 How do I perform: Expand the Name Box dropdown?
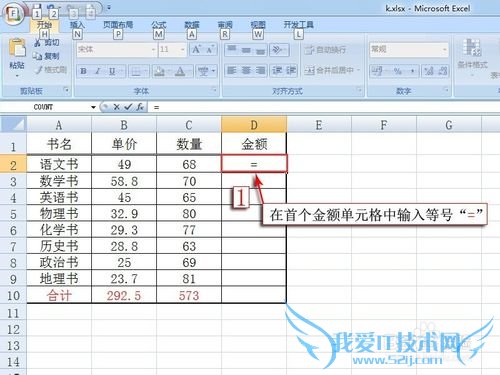point(93,107)
